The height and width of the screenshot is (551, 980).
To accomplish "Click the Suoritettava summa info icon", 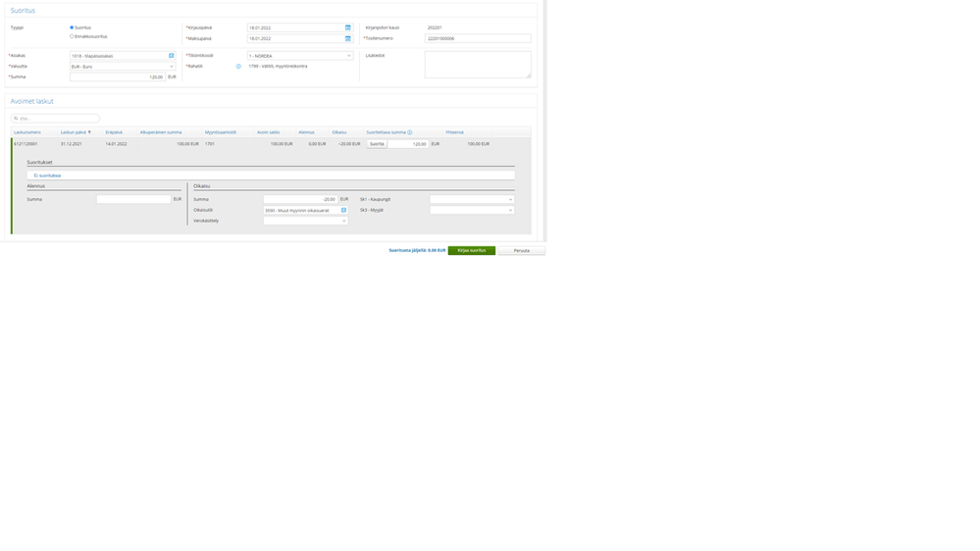I will coord(410,132).
